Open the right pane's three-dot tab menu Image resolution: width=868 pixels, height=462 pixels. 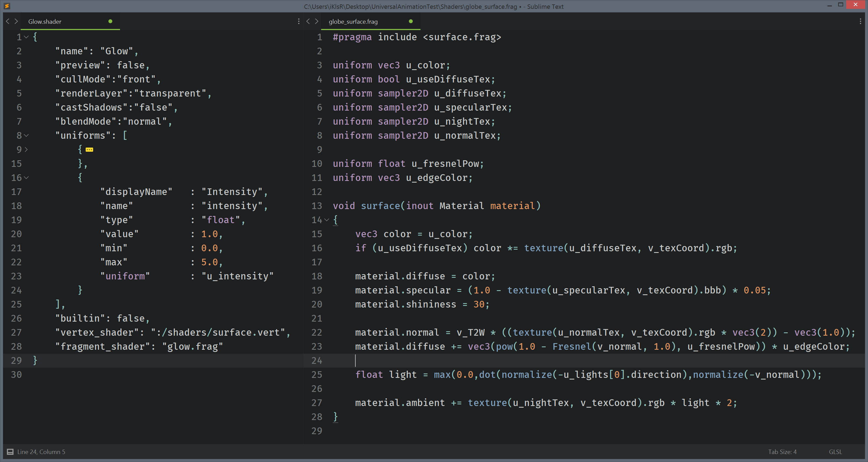pyautogui.click(x=860, y=21)
